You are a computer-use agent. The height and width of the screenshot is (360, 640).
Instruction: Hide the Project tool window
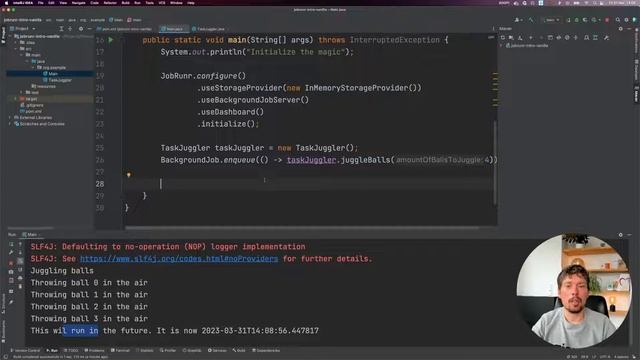(89, 29)
